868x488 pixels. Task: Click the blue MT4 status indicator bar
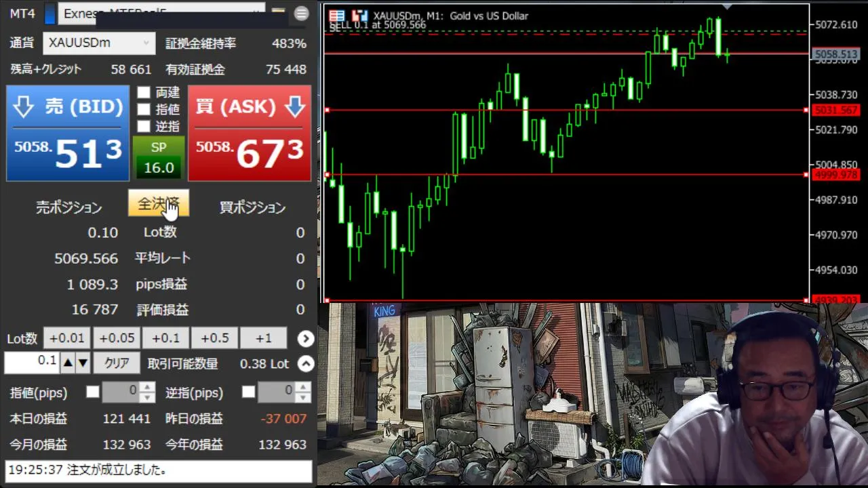click(50, 14)
